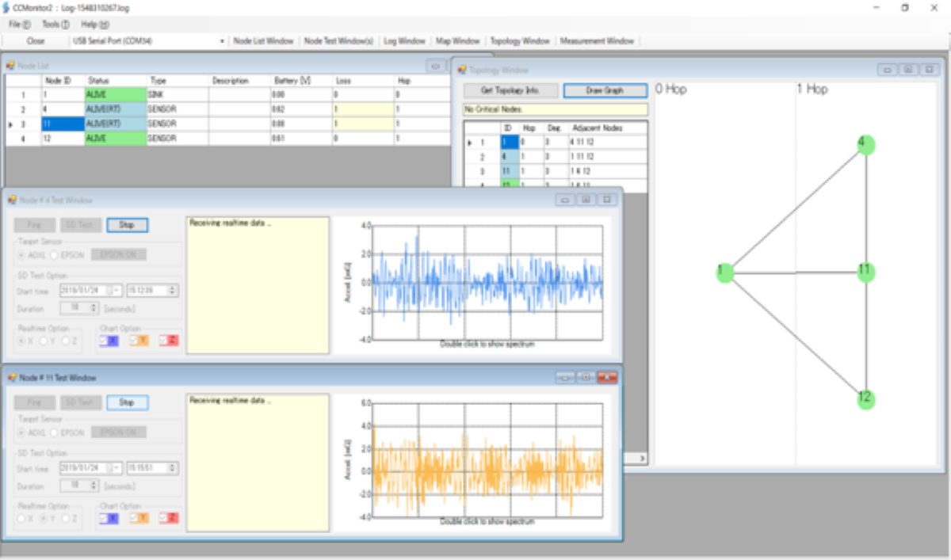Toggle X chart checkbox in Node 11 window
This screenshot has width=951, height=560.
[104, 518]
